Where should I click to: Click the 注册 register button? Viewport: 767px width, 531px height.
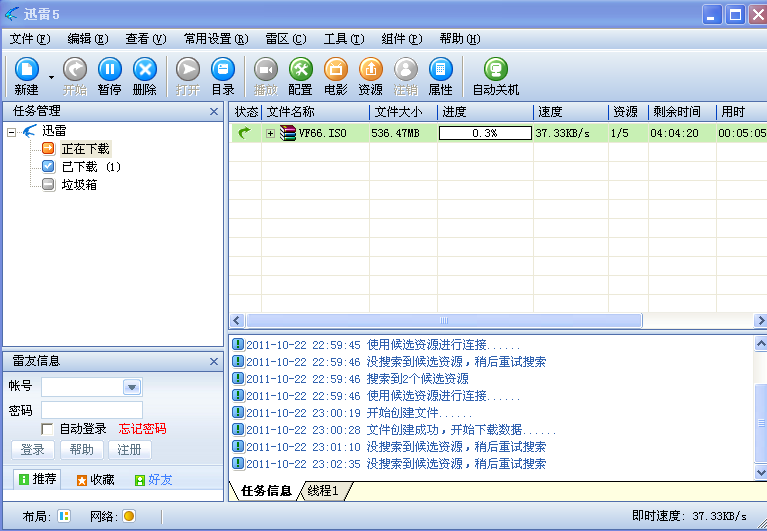pyautogui.click(x=129, y=450)
